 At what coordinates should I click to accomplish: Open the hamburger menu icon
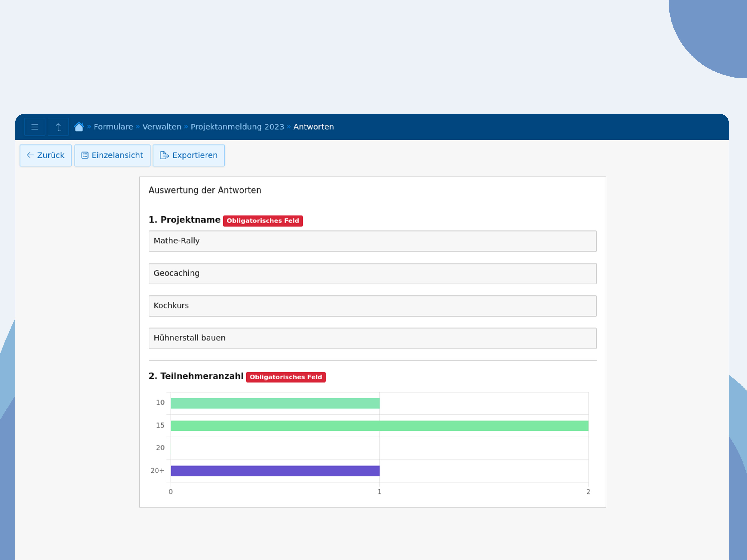35,127
